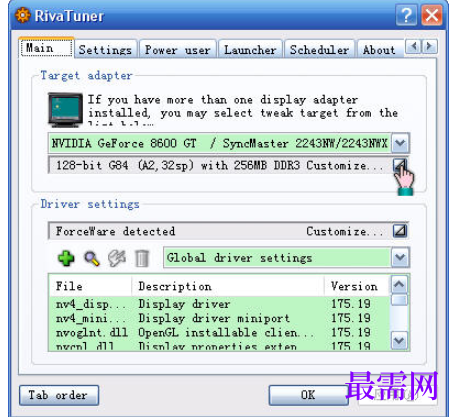Open the Power user tab
This screenshot has width=457, height=417.
coord(178,50)
